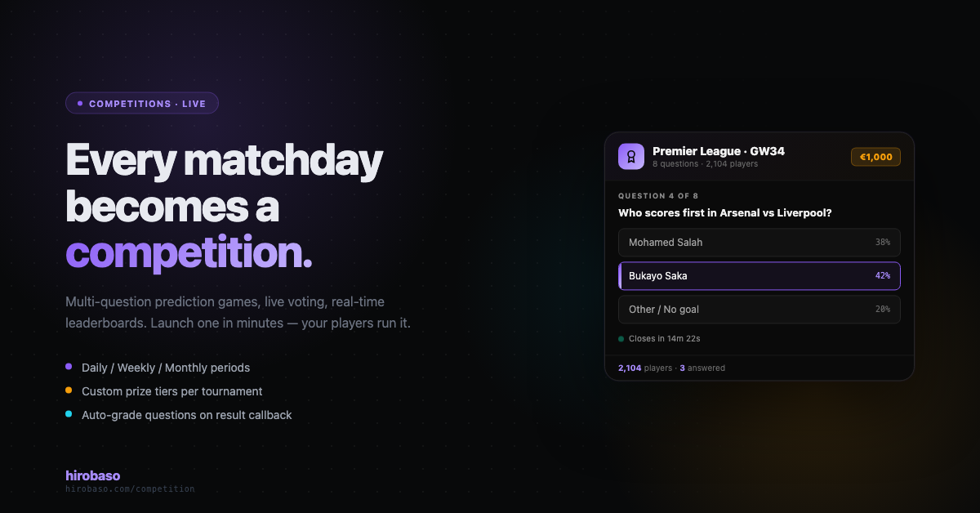This screenshot has height=513, width=980.
Task: Click the purple award badge icon
Action: 631,157
